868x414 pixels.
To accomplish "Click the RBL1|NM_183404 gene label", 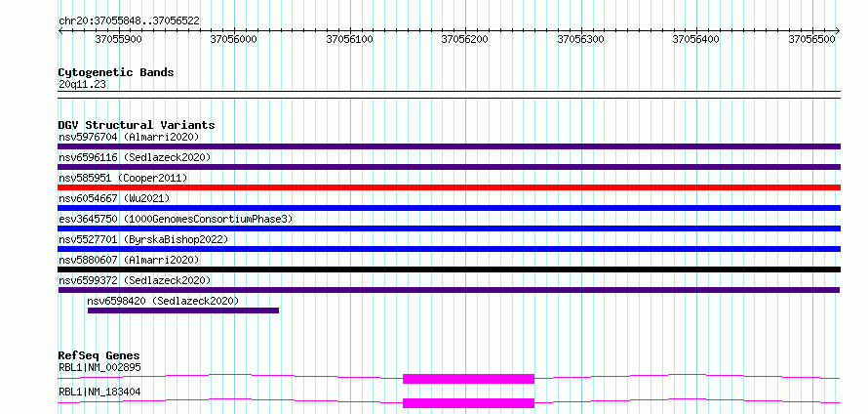I will point(99,392).
